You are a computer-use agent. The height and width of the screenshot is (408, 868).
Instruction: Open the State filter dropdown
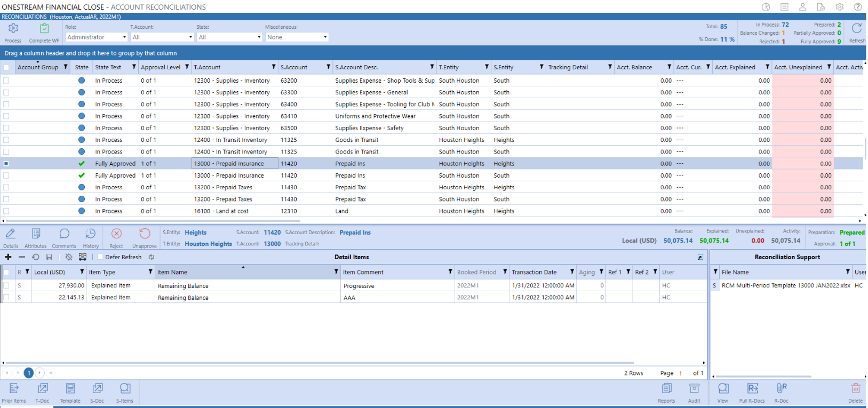(229, 37)
